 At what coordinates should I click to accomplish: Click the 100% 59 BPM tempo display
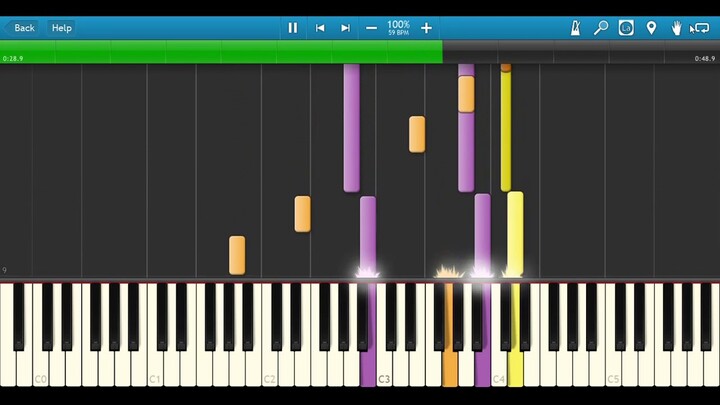click(x=398, y=28)
